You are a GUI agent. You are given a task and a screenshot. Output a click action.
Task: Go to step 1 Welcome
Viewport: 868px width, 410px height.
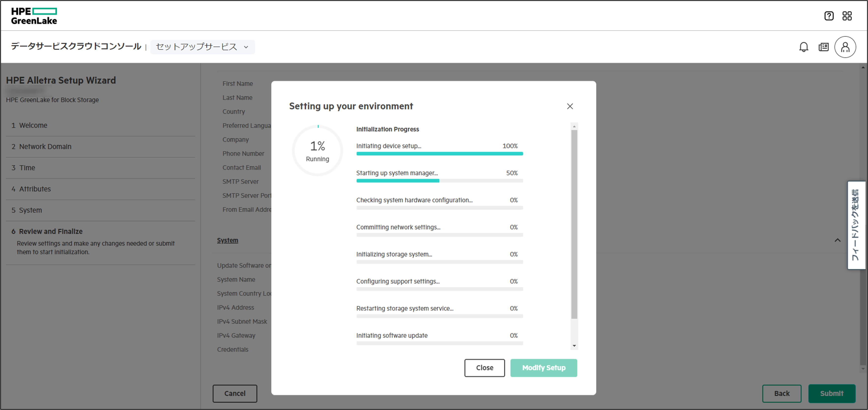(x=101, y=125)
